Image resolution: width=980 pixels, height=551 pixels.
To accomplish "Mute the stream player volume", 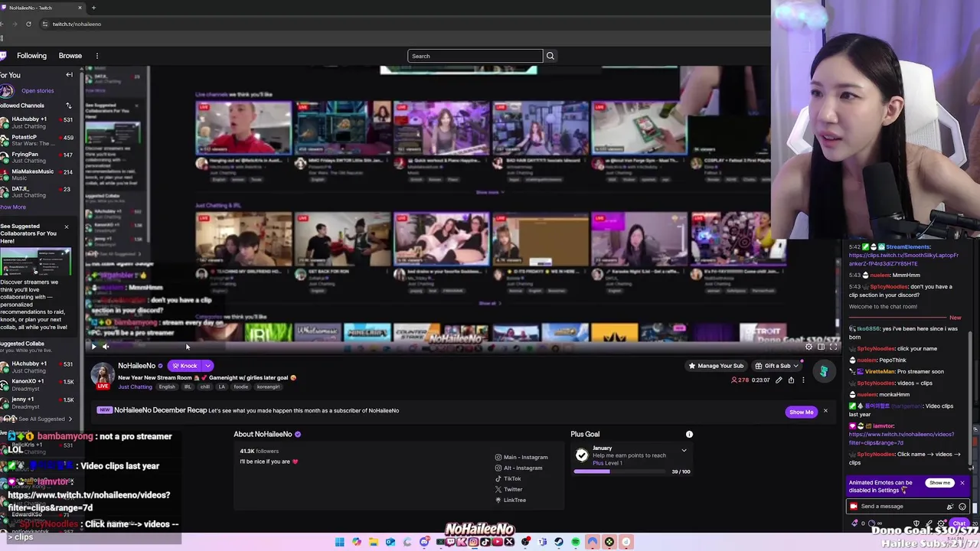I will click(106, 347).
